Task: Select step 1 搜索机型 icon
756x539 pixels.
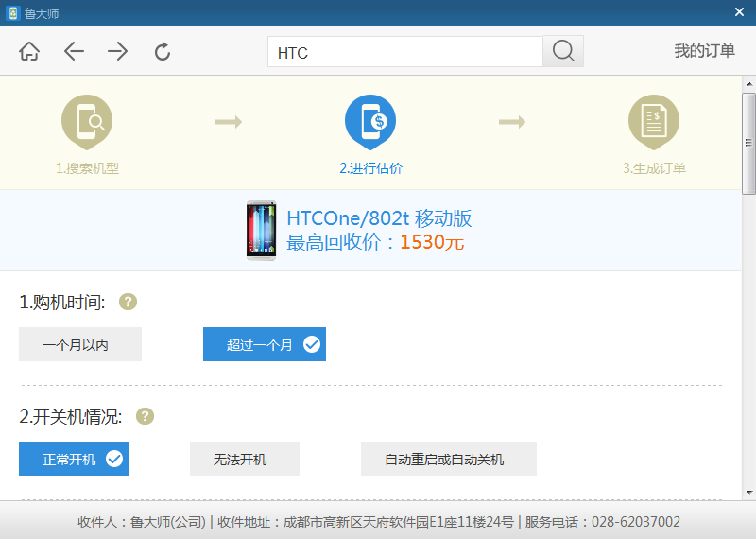Action: 87,122
